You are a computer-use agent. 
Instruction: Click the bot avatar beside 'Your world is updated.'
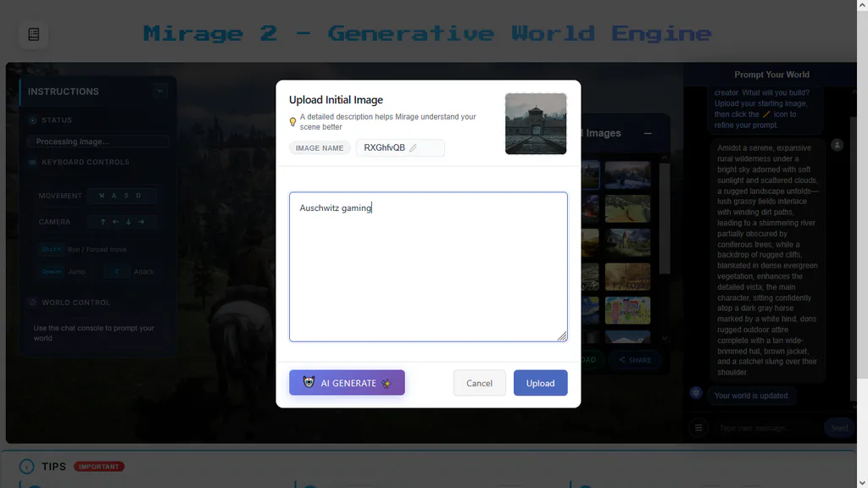tap(696, 393)
